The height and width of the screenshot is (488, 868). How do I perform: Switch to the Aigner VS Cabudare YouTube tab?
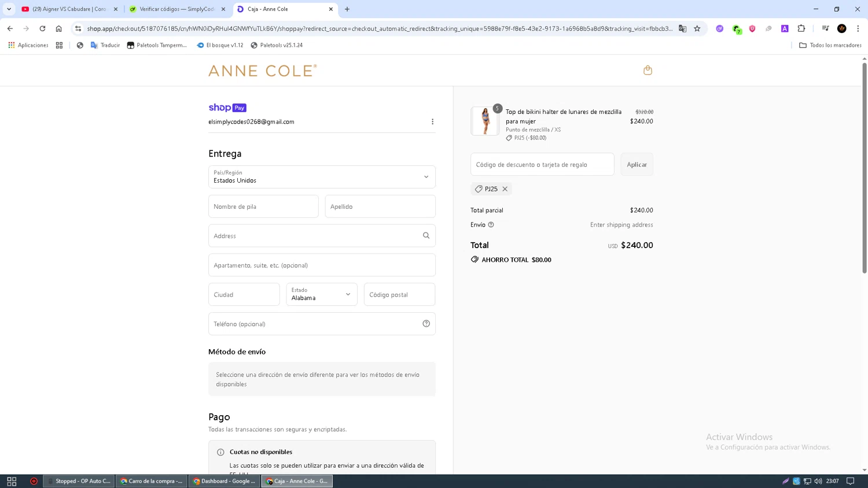[69, 9]
